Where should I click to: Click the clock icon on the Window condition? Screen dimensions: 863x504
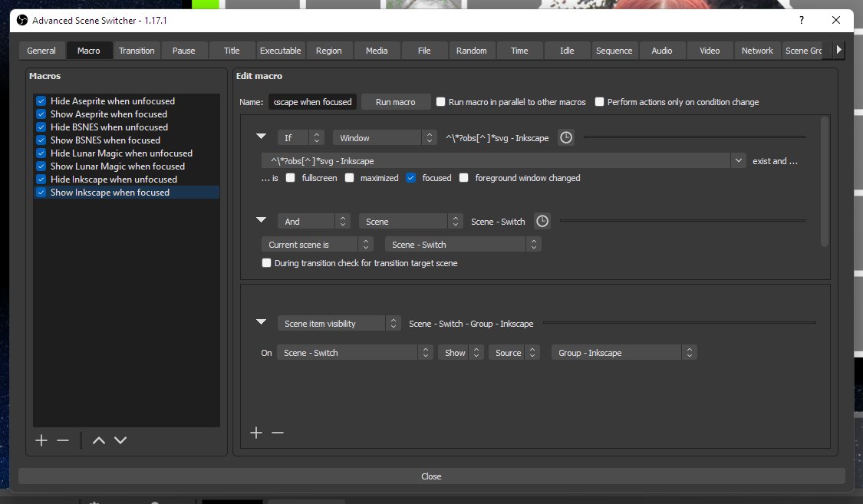(x=566, y=137)
